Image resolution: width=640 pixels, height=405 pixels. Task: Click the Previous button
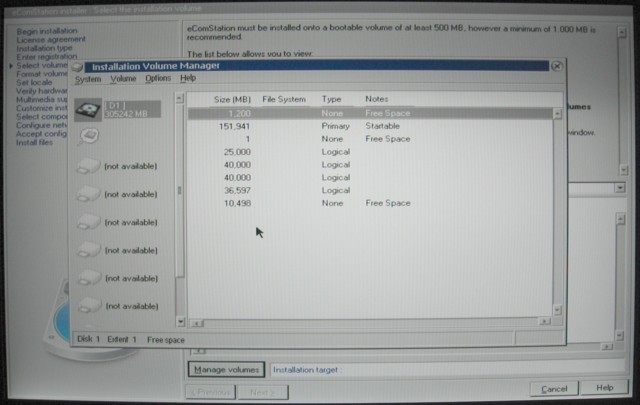210,392
